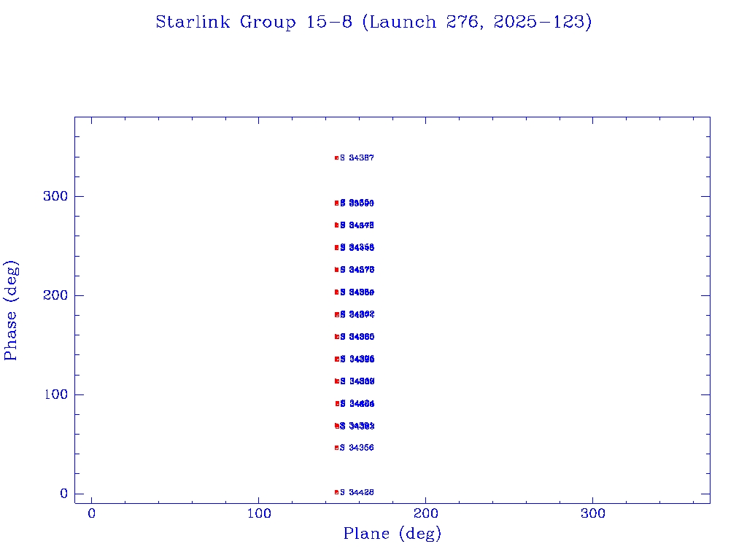Click the red marker for S 34387
Image resolution: width=747 pixels, height=560 pixels.
[336, 157]
